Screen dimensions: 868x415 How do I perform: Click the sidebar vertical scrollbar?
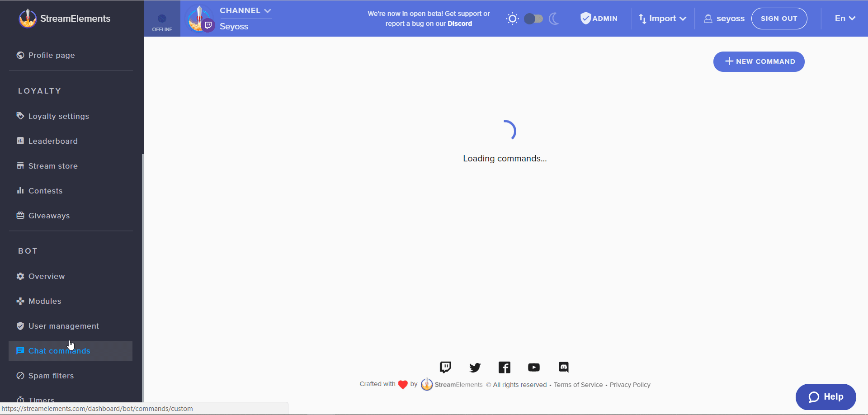(x=143, y=278)
